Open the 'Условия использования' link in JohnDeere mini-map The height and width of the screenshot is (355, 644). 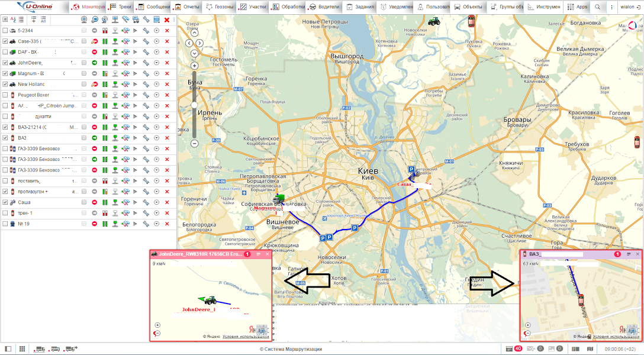click(236, 336)
